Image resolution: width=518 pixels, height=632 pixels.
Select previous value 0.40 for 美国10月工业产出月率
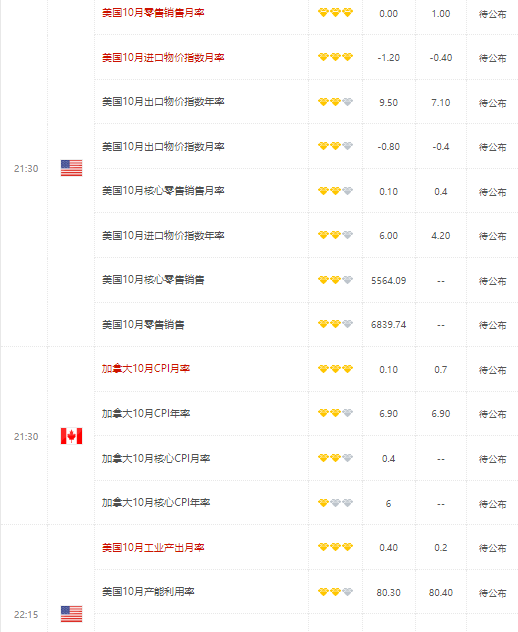coord(389,548)
